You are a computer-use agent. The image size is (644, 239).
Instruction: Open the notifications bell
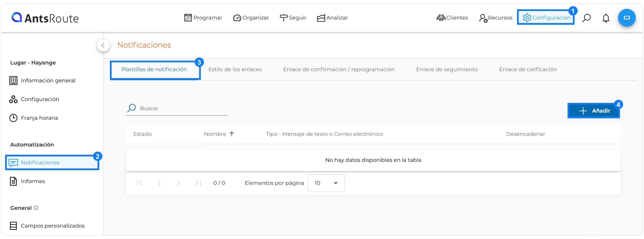tap(606, 18)
